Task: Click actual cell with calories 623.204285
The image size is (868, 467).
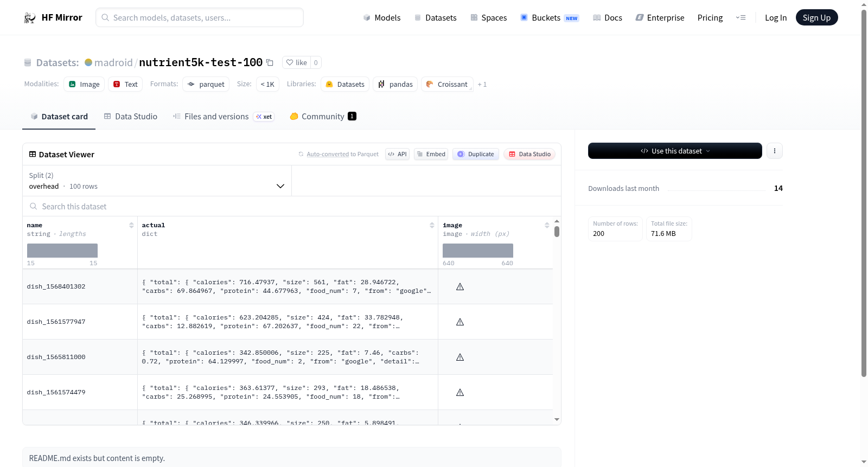Action: pyautogui.click(x=288, y=322)
